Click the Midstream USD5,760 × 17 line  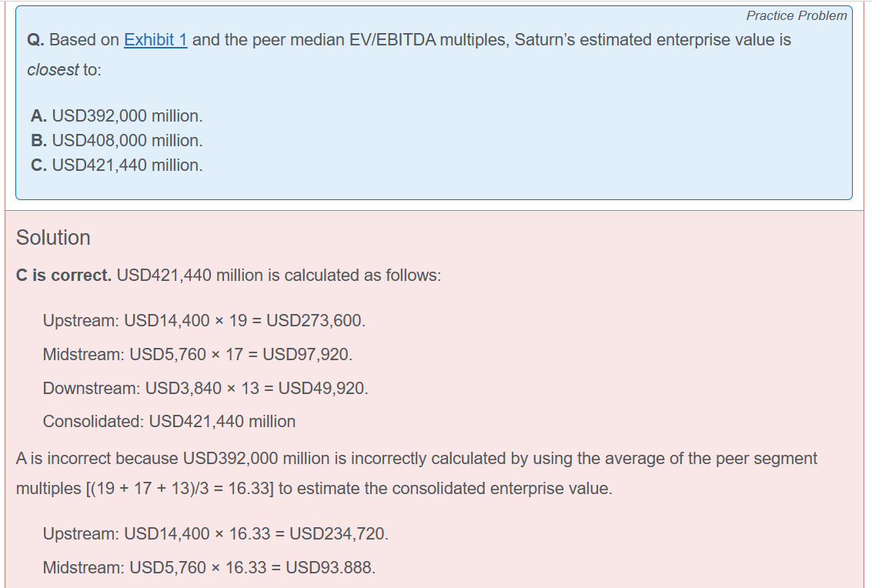pos(197,354)
